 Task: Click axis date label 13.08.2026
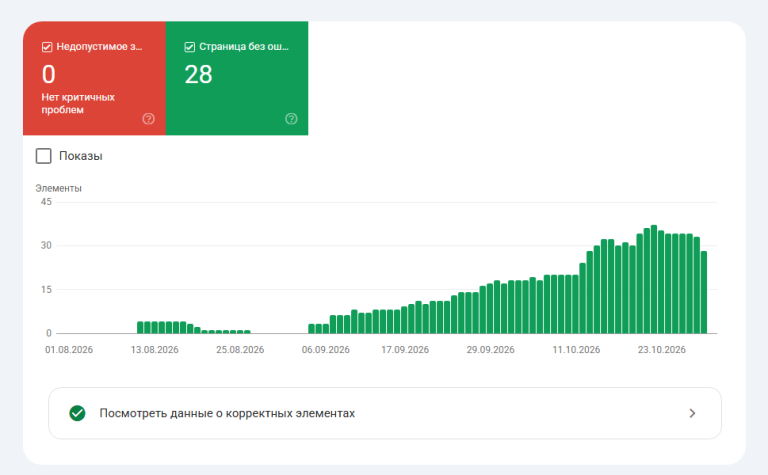click(154, 350)
